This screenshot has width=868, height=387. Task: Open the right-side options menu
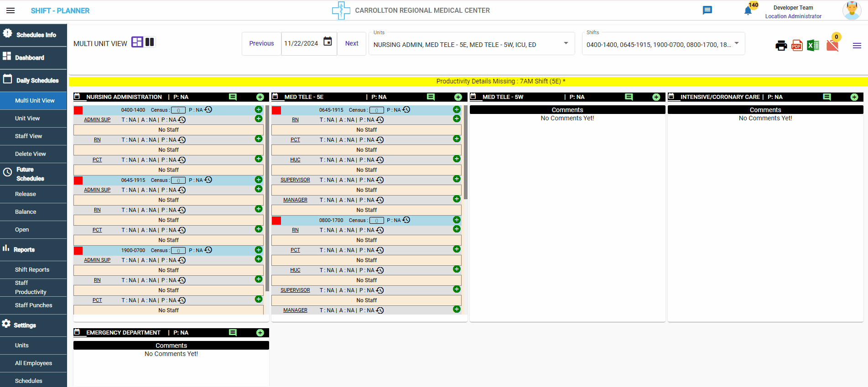(857, 46)
